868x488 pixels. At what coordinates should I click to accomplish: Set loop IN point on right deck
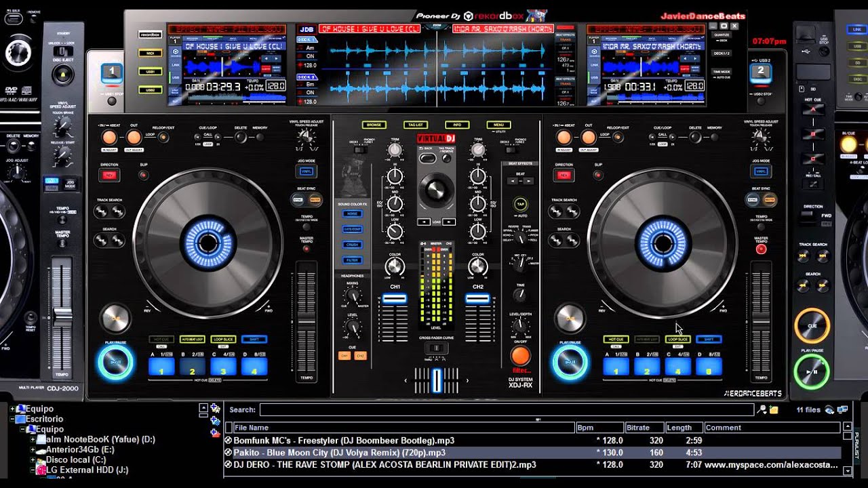coord(564,138)
